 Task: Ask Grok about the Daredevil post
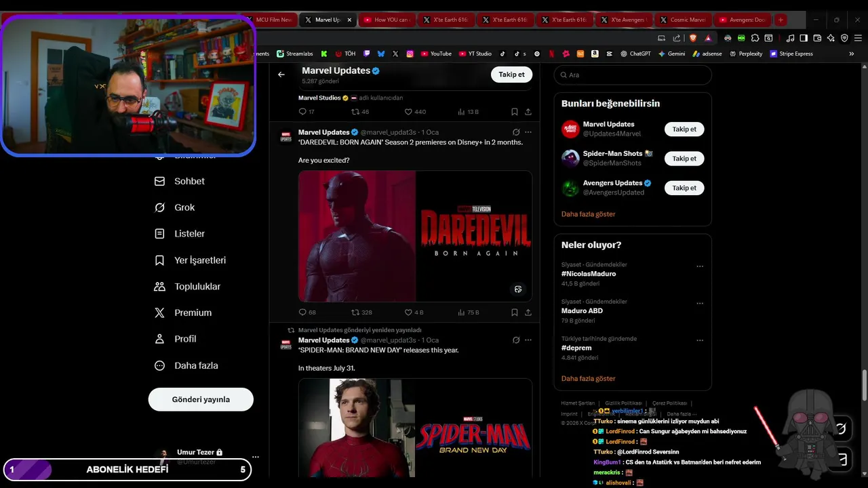(x=516, y=132)
